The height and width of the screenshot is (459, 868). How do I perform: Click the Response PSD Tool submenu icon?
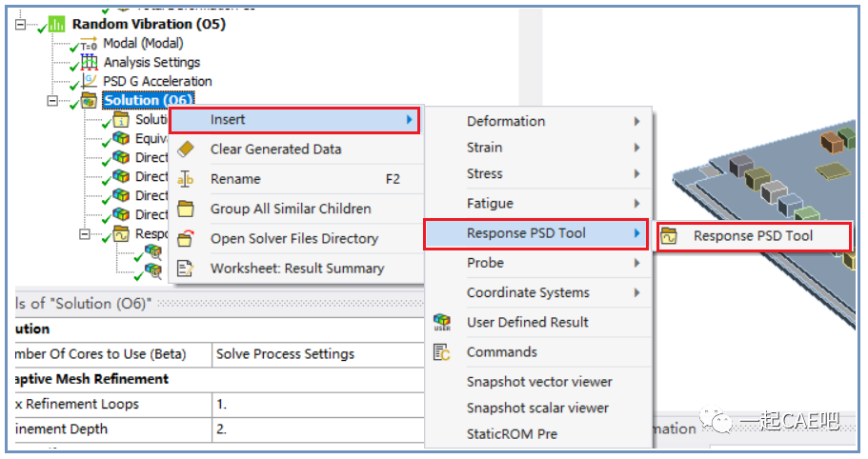coord(669,236)
